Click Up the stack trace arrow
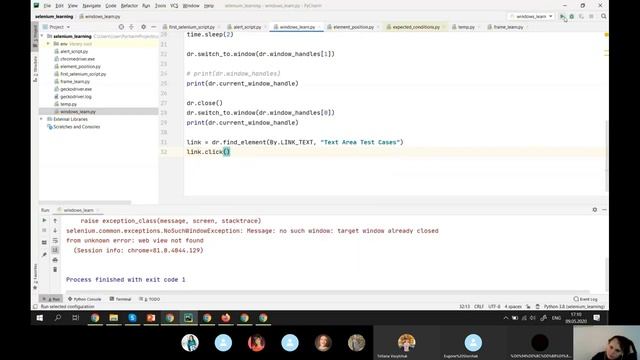 pyautogui.click(x=55, y=220)
